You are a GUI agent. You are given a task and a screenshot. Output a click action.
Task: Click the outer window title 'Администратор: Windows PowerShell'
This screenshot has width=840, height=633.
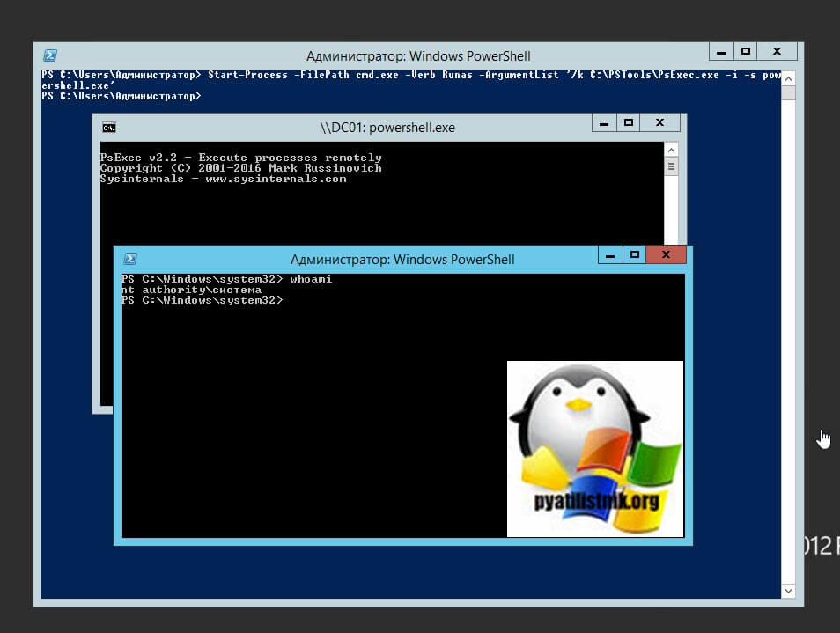[418, 56]
